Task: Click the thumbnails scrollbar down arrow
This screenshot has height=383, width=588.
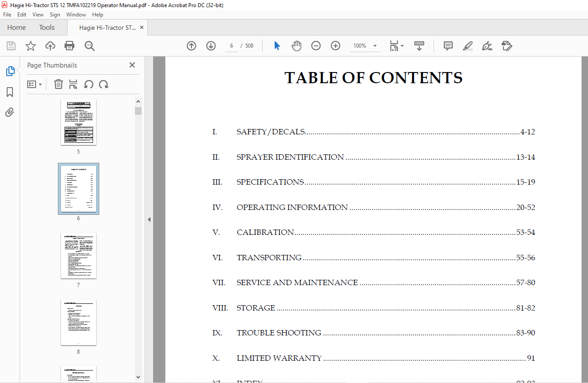Action: point(138,377)
